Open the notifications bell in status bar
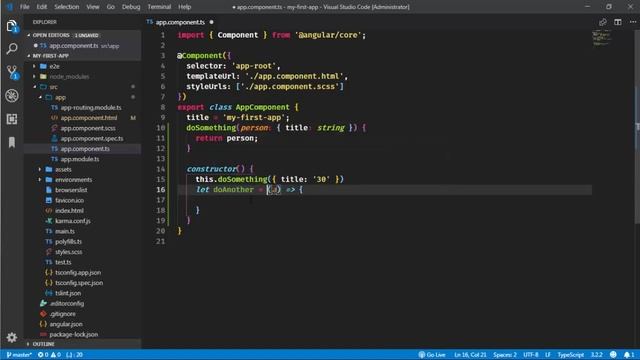The image size is (640, 360). (x=629, y=355)
